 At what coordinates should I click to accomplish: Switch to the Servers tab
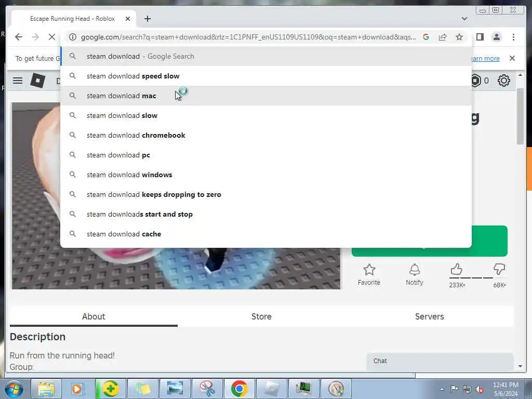coord(429,316)
